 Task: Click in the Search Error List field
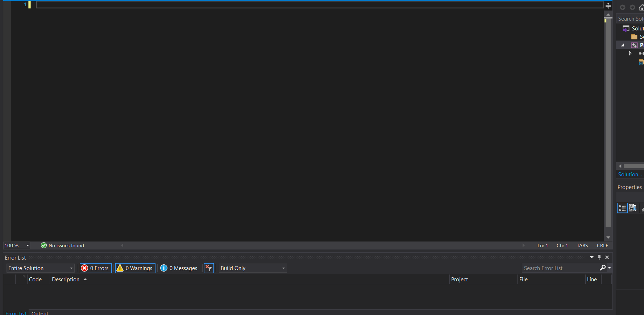560,268
